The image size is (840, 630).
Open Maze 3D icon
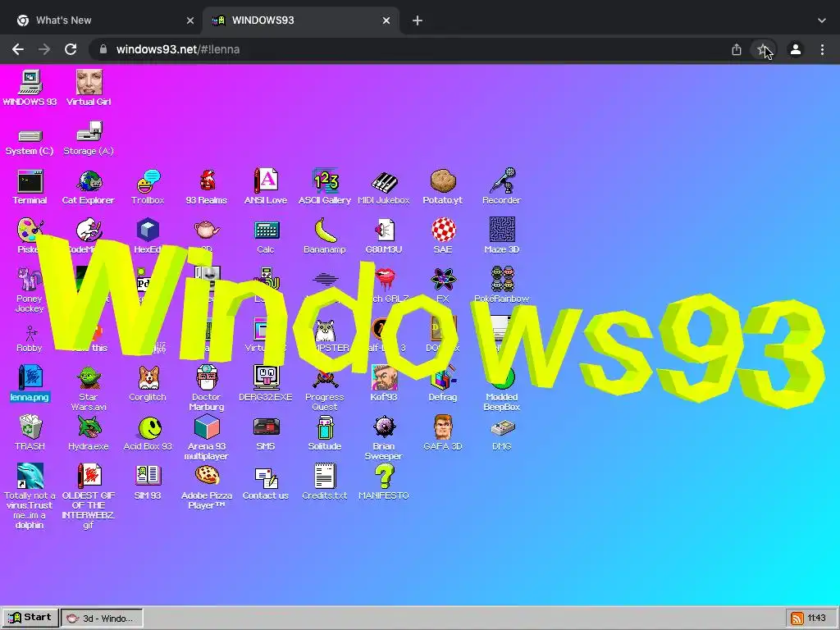pyautogui.click(x=501, y=235)
